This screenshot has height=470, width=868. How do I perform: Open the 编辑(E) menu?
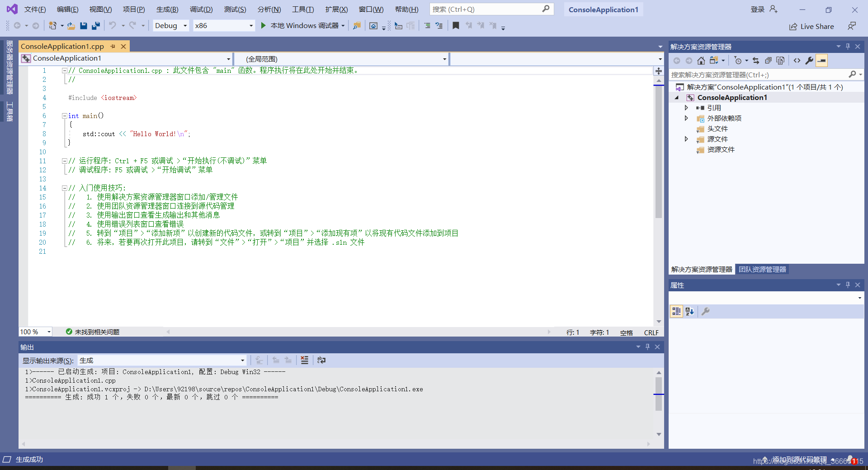click(x=68, y=9)
